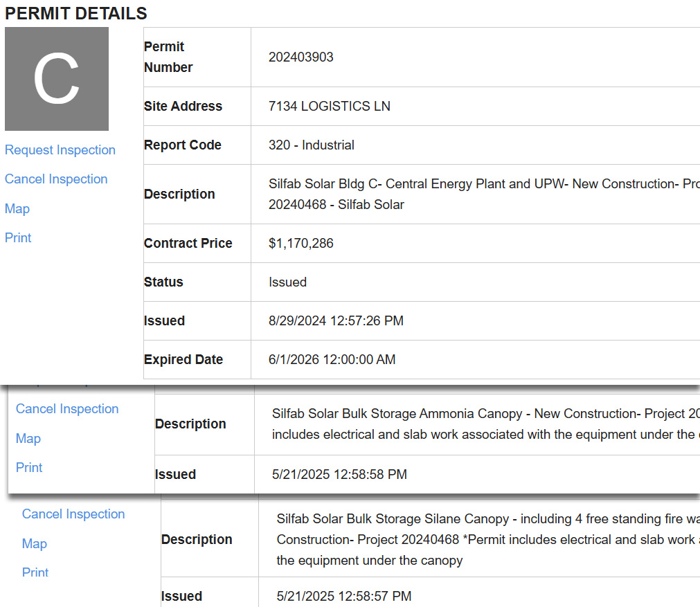The width and height of the screenshot is (700, 607).
Task: Click the 5/21/2025 12:58:57 PM issued date
Action: pyautogui.click(x=344, y=596)
